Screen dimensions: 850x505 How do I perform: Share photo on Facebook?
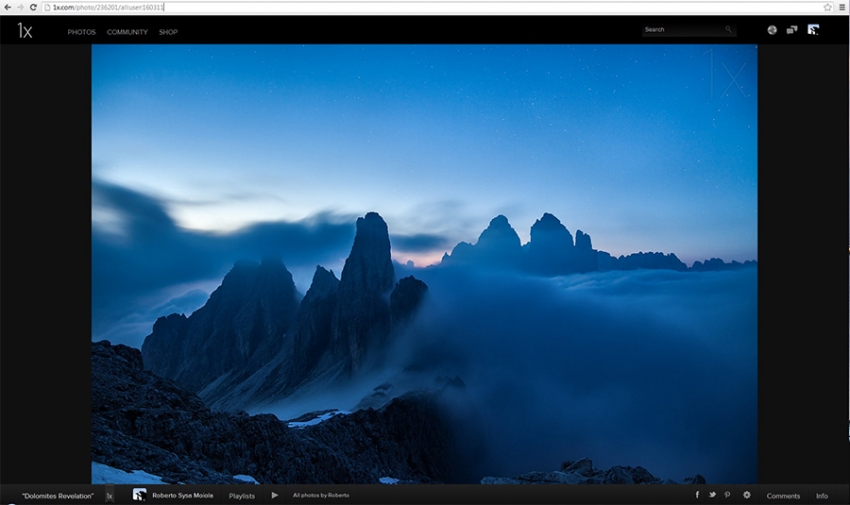697,495
